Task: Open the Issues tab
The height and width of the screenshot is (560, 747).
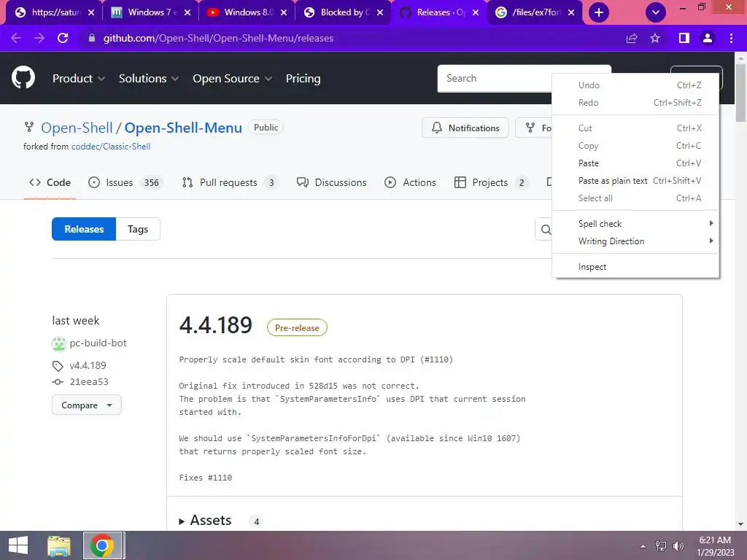Action: click(x=125, y=182)
